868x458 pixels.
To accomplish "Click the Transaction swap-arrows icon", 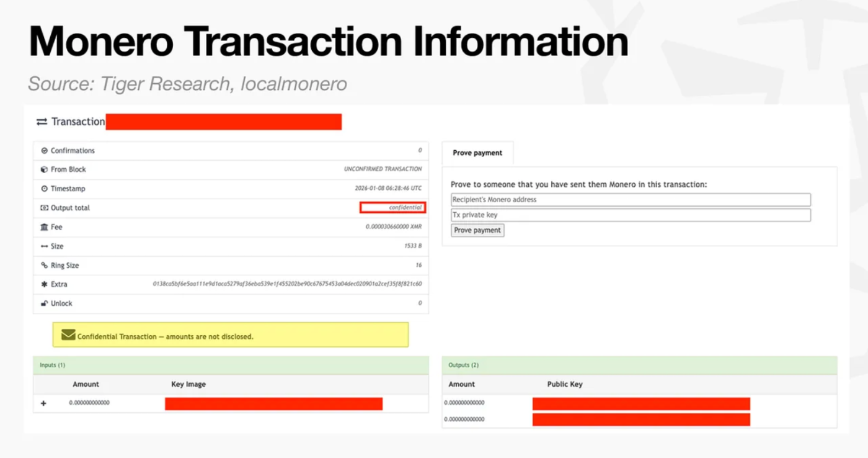I will [x=42, y=122].
